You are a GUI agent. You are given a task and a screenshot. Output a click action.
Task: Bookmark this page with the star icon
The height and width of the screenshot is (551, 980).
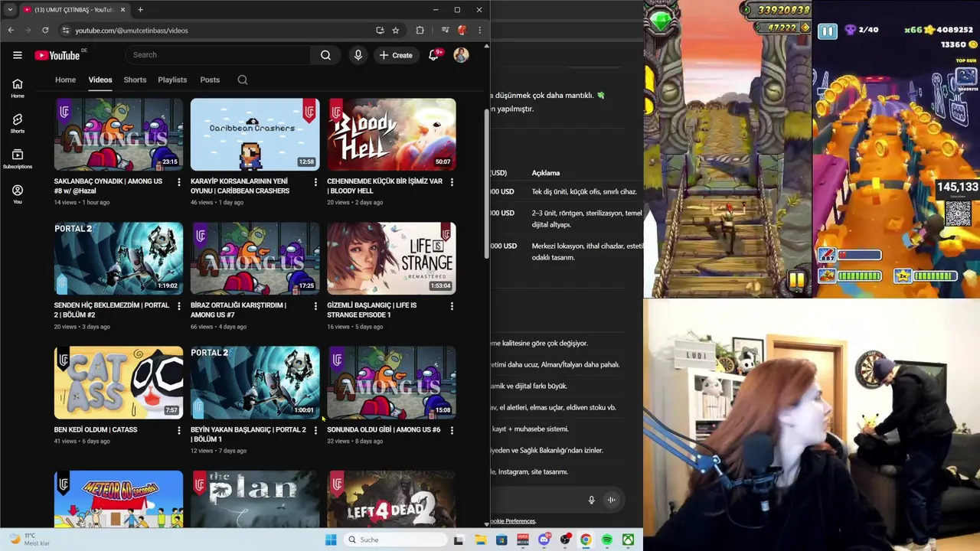coord(395,31)
